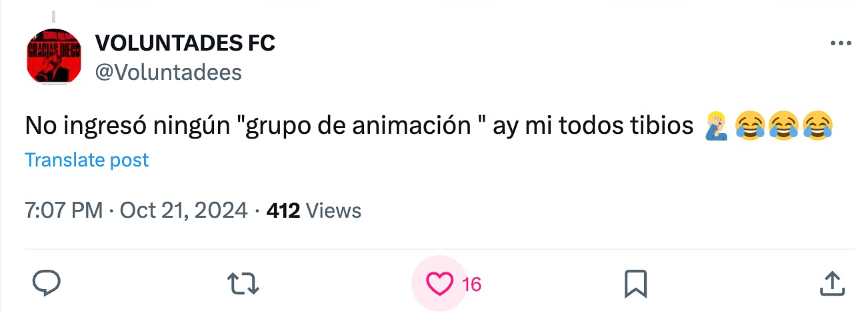
Task: Click the first laughing-crying emoji
Action: click(x=751, y=125)
